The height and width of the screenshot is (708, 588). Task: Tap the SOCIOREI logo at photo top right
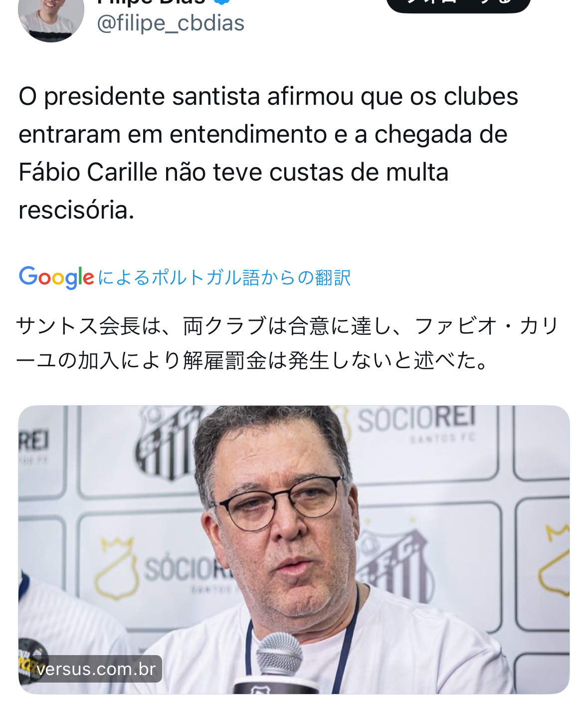tap(416, 421)
